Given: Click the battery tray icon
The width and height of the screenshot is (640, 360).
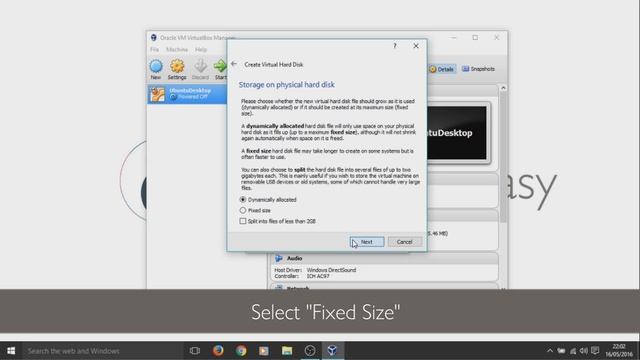Looking at the screenshot, I should click(x=562, y=351).
